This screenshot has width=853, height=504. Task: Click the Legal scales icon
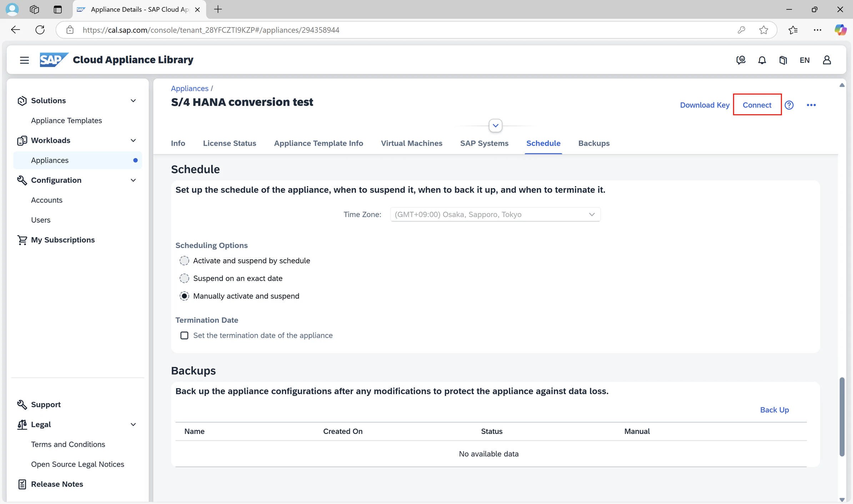click(22, 424)
